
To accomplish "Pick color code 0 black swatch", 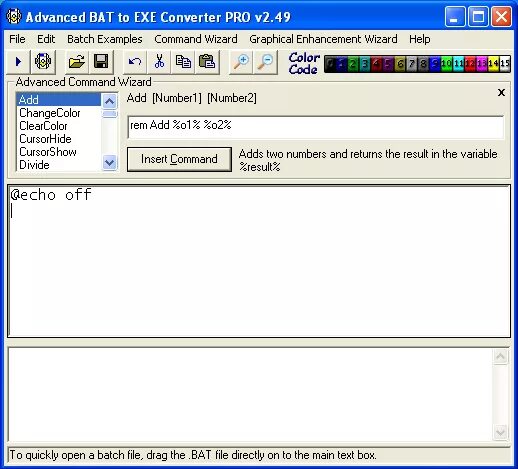I will (330, 63).
